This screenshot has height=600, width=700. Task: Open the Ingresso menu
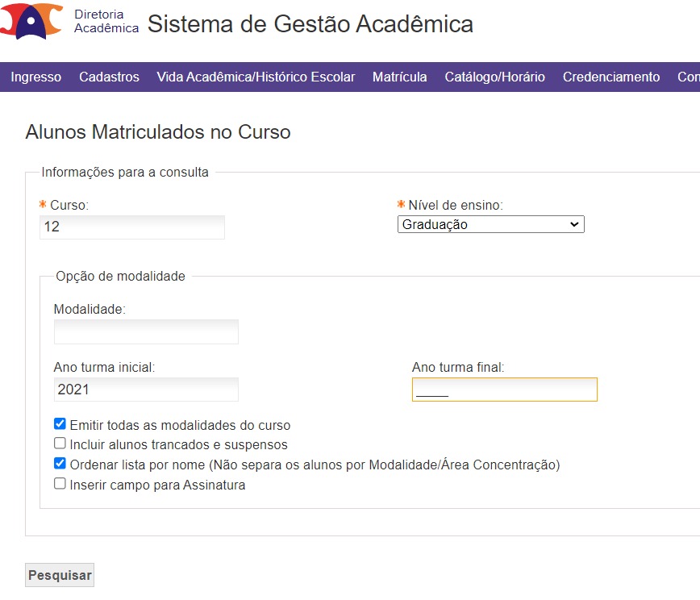(35, 77)
